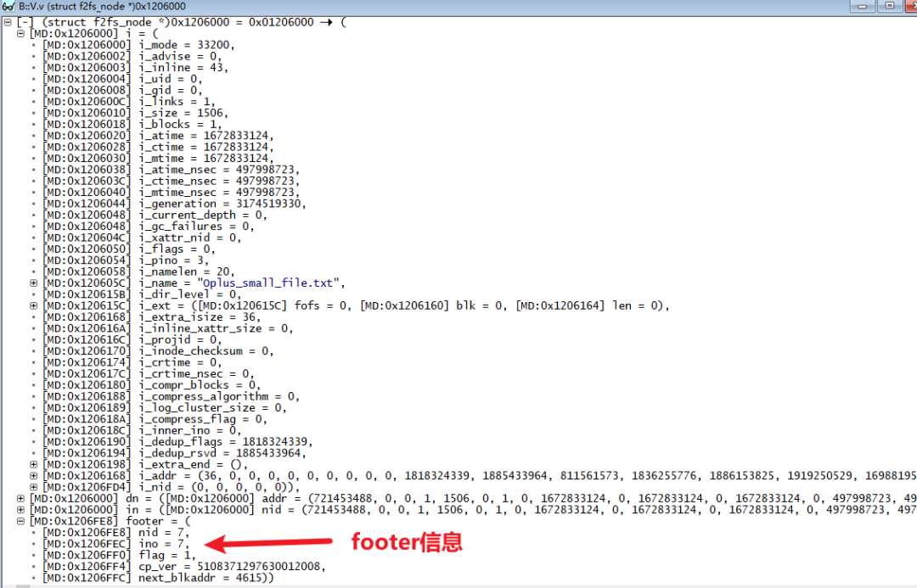Select the i_ctime = 1672833124 row

[158, 148]
